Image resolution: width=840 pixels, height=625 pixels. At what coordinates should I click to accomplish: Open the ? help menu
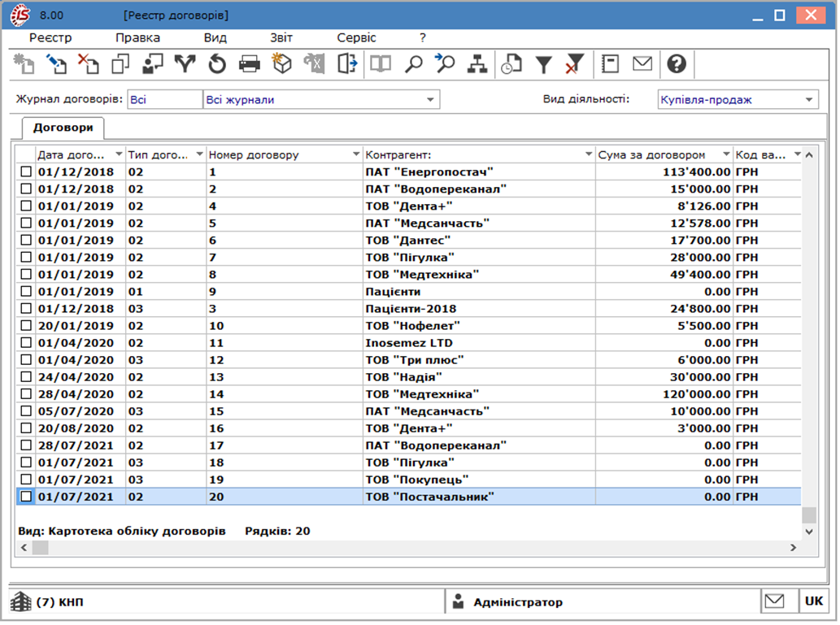click(x=423, y=37)
